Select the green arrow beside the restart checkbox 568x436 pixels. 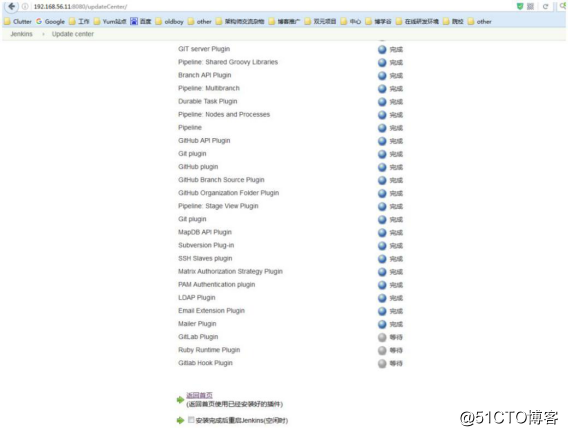180,420
